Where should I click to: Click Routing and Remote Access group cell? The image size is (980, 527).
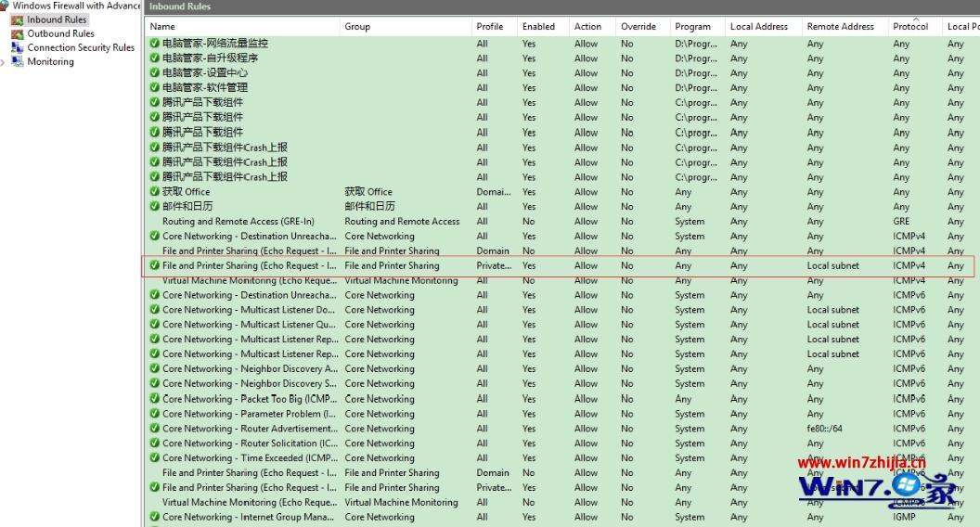tap(402, 222)
